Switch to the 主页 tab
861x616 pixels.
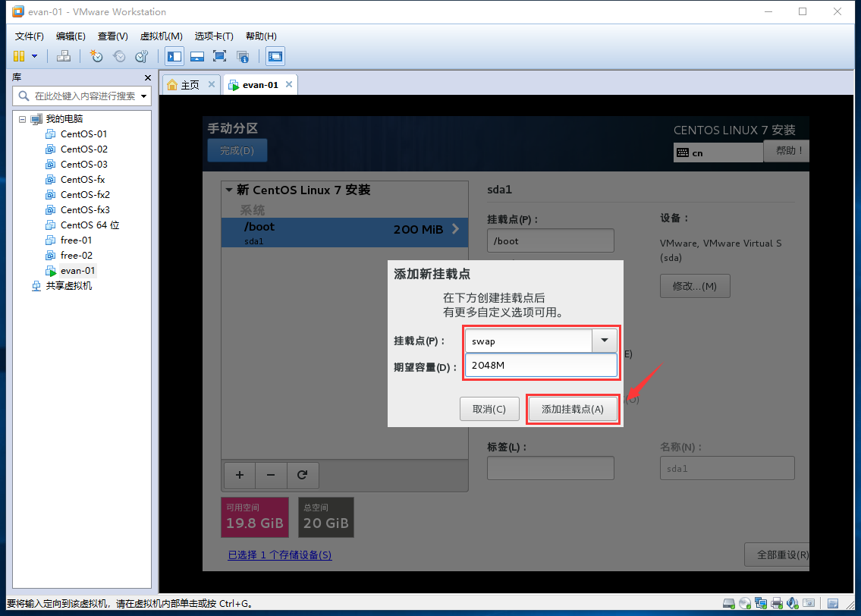190,85
